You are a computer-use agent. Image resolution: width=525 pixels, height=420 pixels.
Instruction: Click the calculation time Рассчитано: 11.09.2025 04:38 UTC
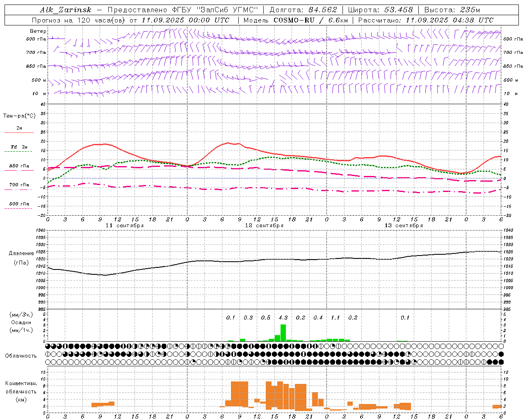(426, 20)
